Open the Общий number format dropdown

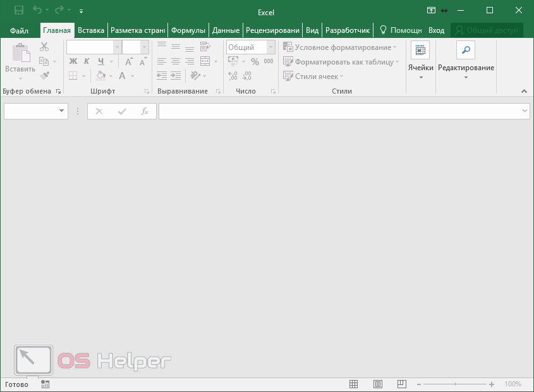[x=270, y=47]
